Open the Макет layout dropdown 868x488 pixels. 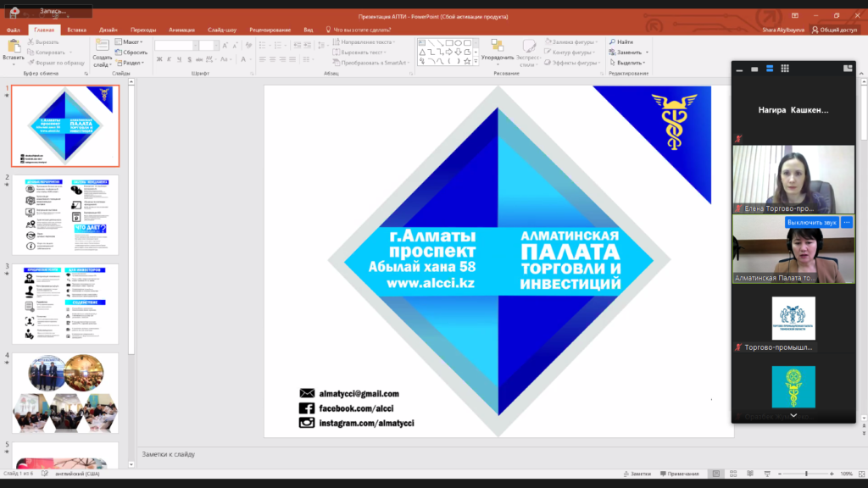coord(129,42)
